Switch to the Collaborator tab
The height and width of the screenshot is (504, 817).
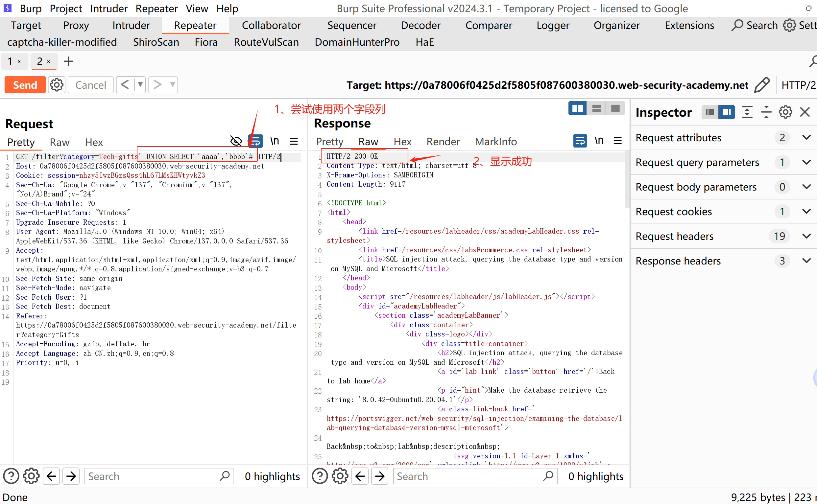click(x=271, y=25)
